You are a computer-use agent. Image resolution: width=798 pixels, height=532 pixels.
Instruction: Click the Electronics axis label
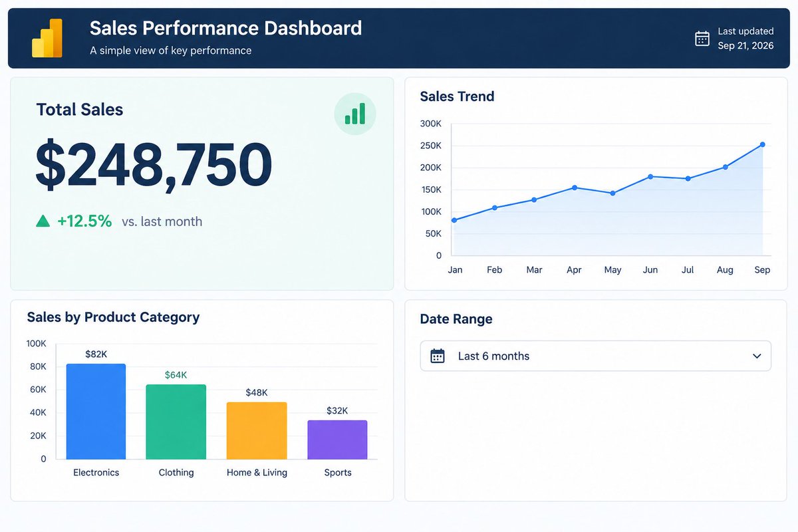[96, 473]
